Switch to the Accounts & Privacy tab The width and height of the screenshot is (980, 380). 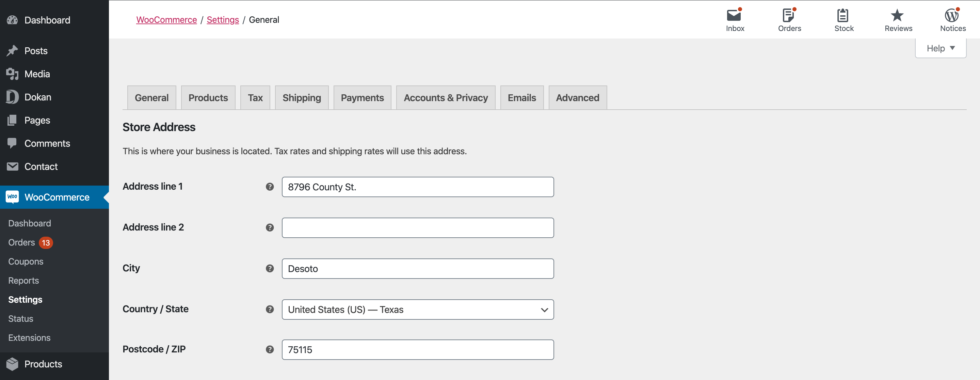coord(446,98)
